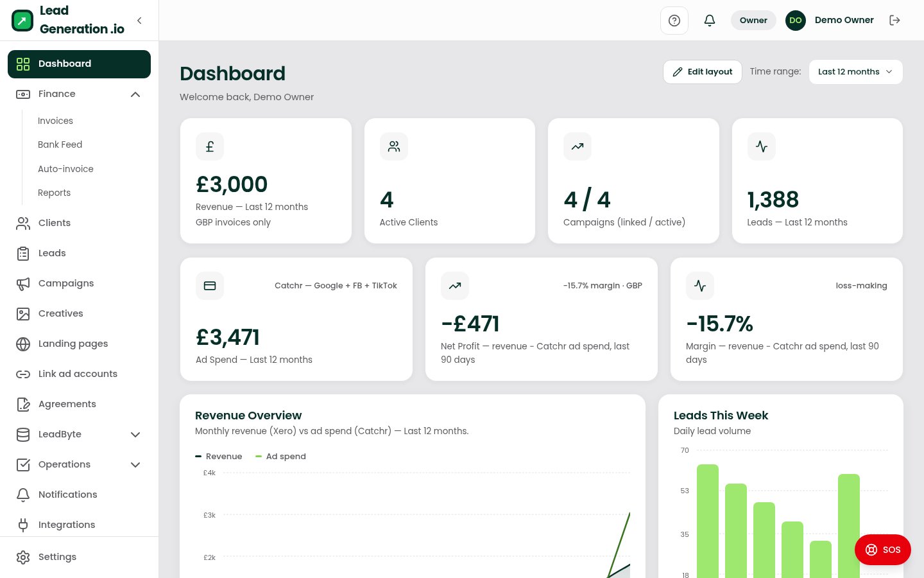Click the Owner role badge
Image resolution: width=924 pixels, height=578 pixels.
(x=753, y=21)
